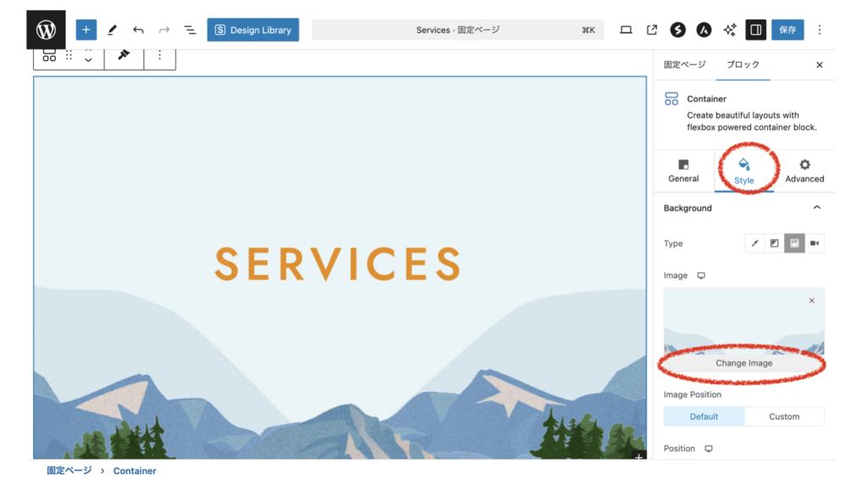Open the editor options three-dot menu

(819, 30)
